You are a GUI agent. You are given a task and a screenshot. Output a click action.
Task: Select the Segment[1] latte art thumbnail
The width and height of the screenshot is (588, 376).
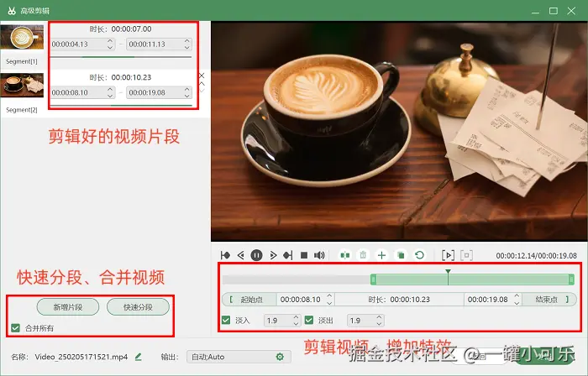tap(22, 37)
